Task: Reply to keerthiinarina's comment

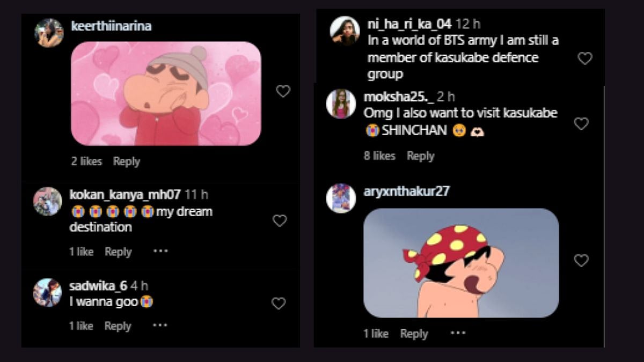Action: tap(127, 161)
